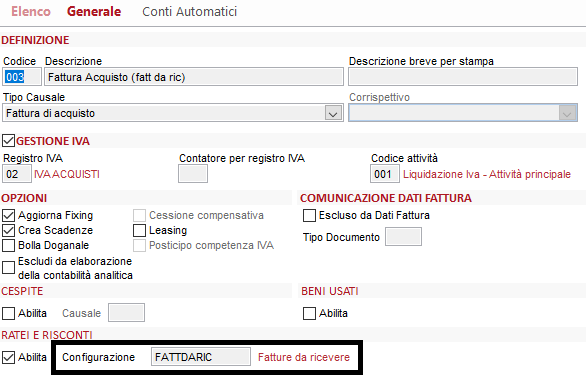The width and height of the screenshot is (586, 378).
Task: Click the Fatture da ricevere text
Action: 304,357
